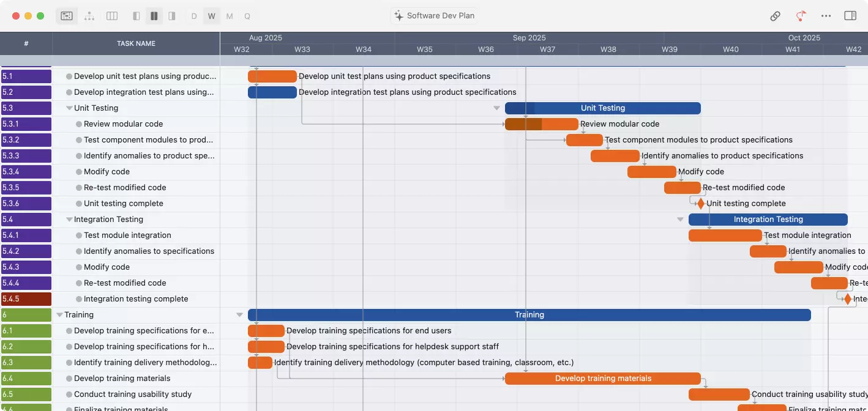Switch timeline scale to Day (D)
Screen dimensions: 868x411
point(194,16)
